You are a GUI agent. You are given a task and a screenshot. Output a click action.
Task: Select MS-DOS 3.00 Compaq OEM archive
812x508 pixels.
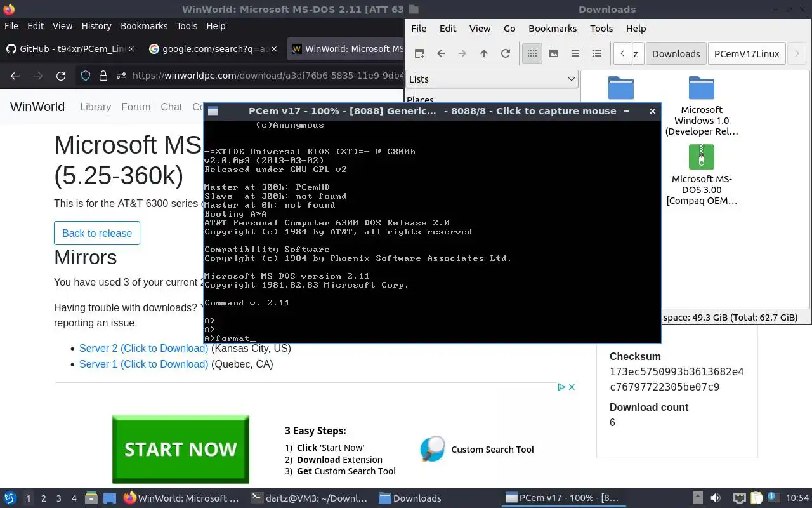pyautogui.click(x=702, y=175)
